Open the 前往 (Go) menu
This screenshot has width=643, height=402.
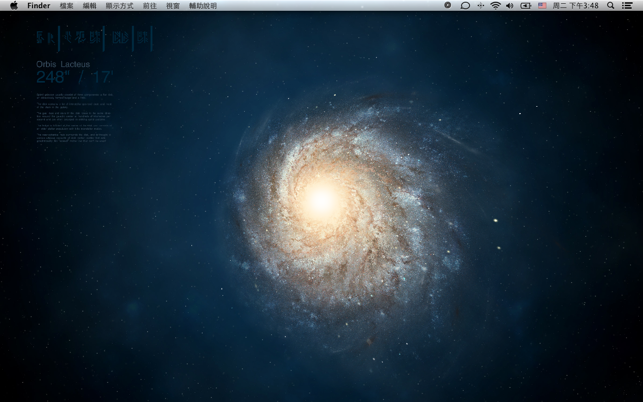(150, 6)
